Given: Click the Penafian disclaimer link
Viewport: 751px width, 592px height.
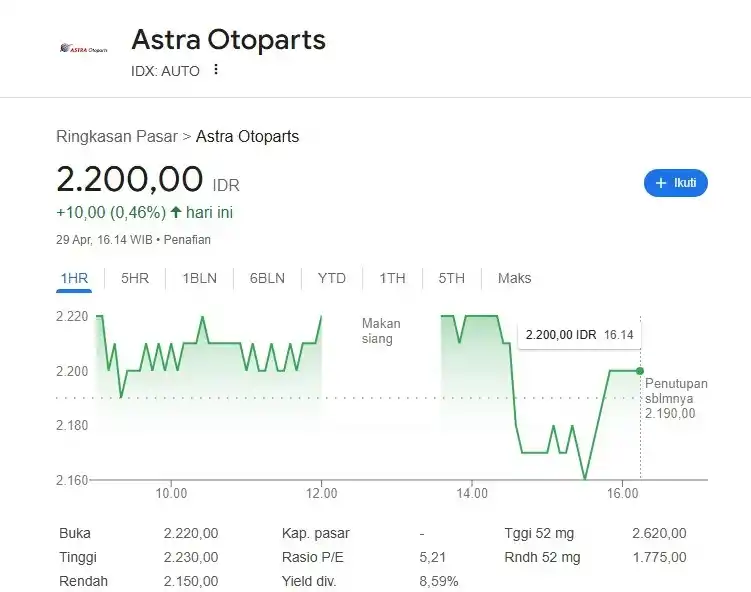Looking at the screenshot, I should click(187, 240).
